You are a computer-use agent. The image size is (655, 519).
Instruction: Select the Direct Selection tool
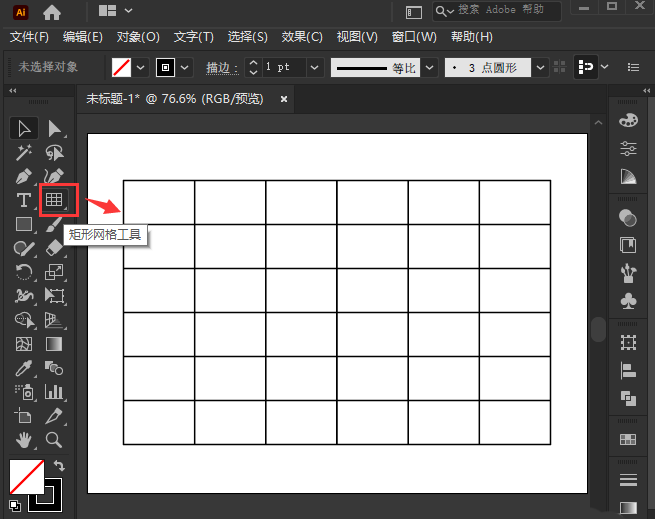(55, 128)
